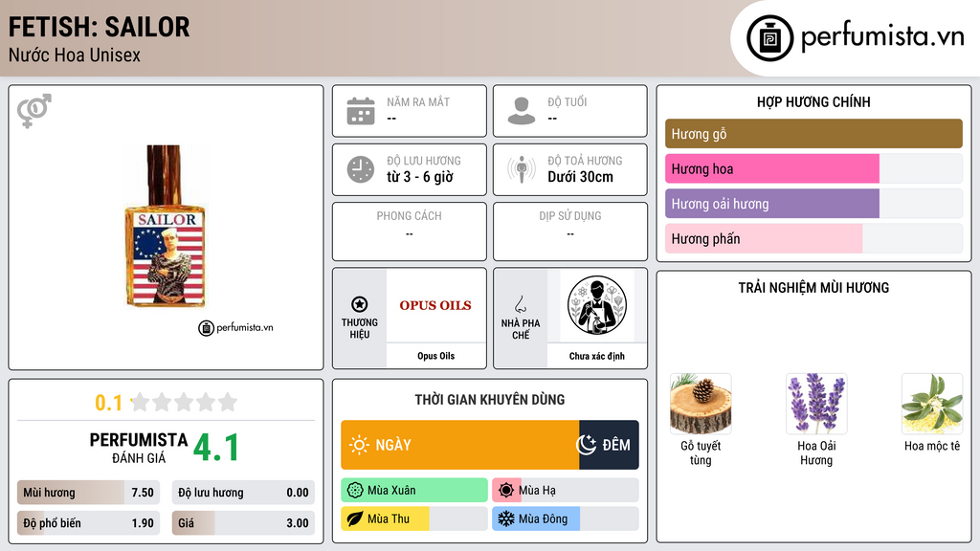Click the Hương hoa pink accord bar
Image resolution: width=980 pixels, height=551 pixels.
[x=772, y=168]
